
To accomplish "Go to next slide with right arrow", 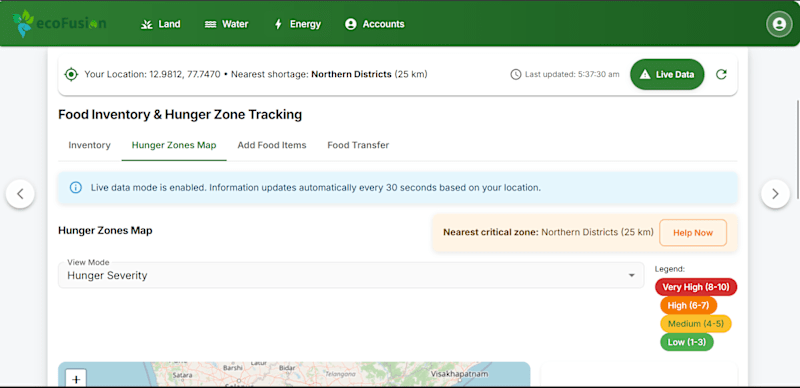I will pos(775,194).
